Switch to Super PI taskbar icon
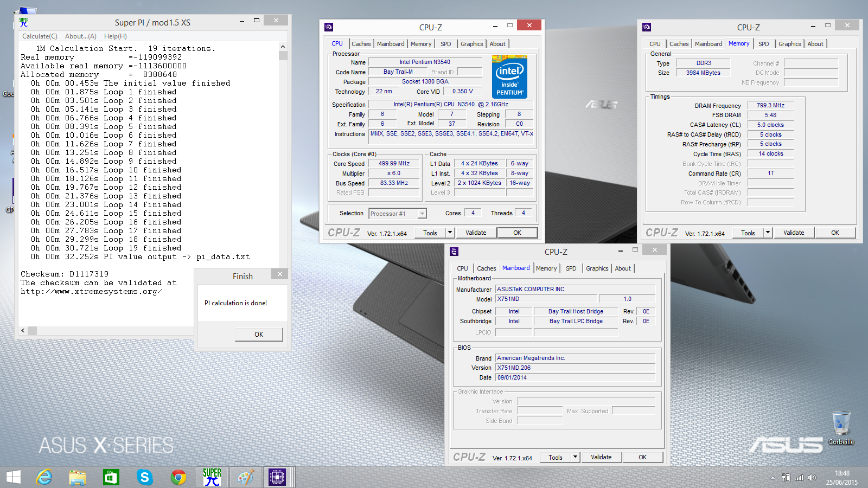The width and height of the screenshot is (868, 488). click(x=212, y=477)
